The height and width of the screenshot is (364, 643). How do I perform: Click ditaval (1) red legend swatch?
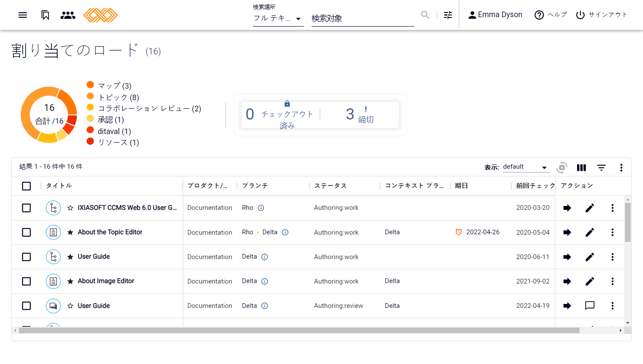(90, 130)
